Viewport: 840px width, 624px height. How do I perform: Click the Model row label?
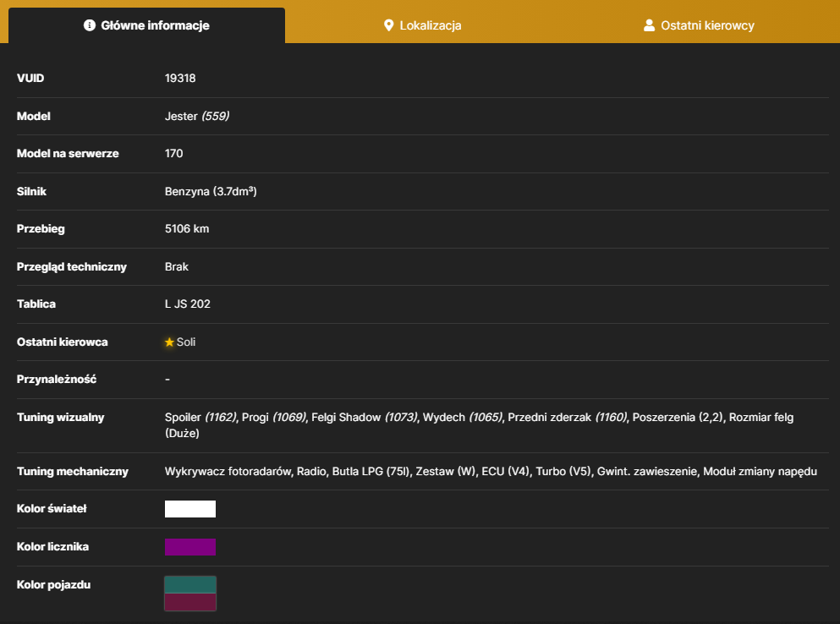click(x=33, y=116)
